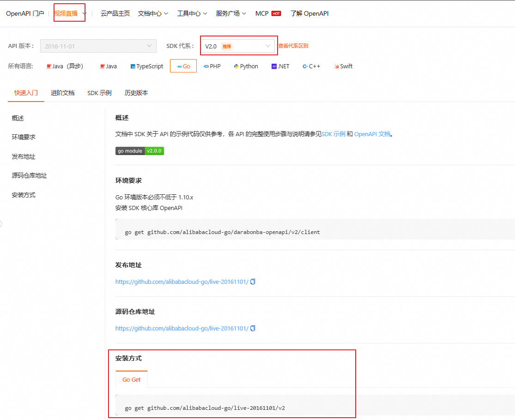Select the Go Get install tab

tap(131, 380)
